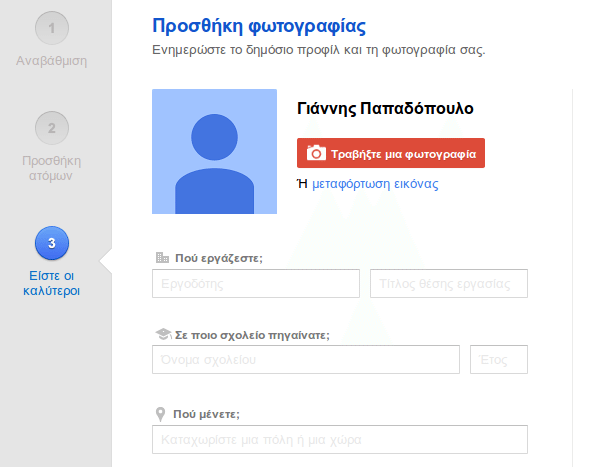Click the camera icon in the red button
Viewport: 600px width, 467px height.
316,153
